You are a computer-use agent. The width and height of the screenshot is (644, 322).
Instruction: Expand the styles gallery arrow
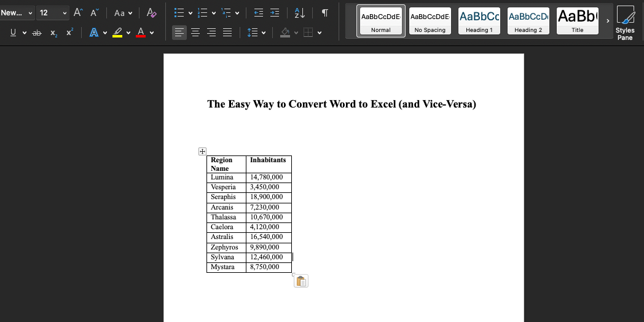tap(608, 21)
